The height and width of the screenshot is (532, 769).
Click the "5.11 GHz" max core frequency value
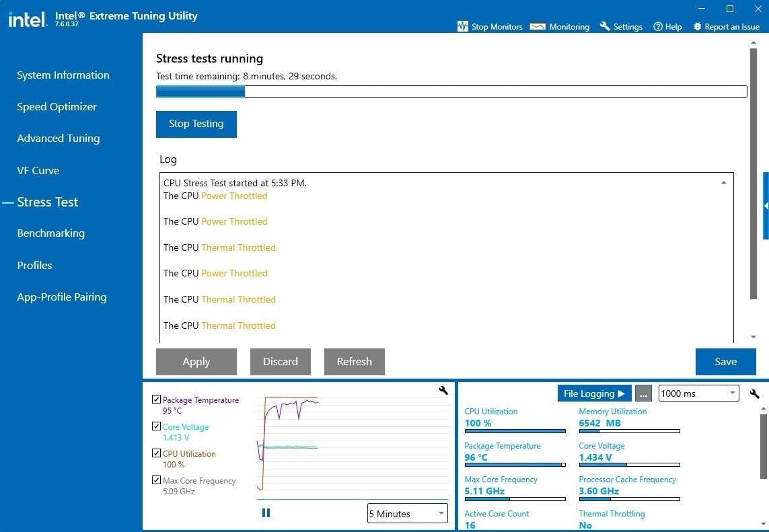point(484,491)
